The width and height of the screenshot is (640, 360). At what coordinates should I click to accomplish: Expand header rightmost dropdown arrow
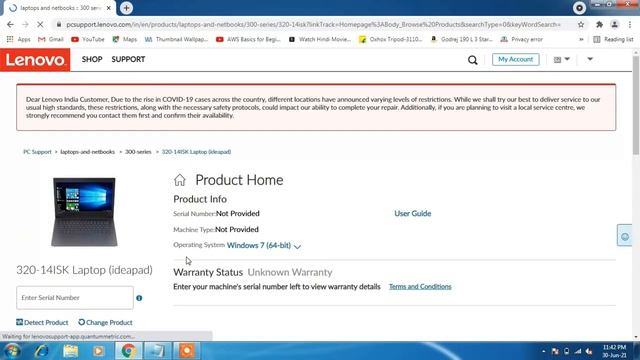pos(590,59)
